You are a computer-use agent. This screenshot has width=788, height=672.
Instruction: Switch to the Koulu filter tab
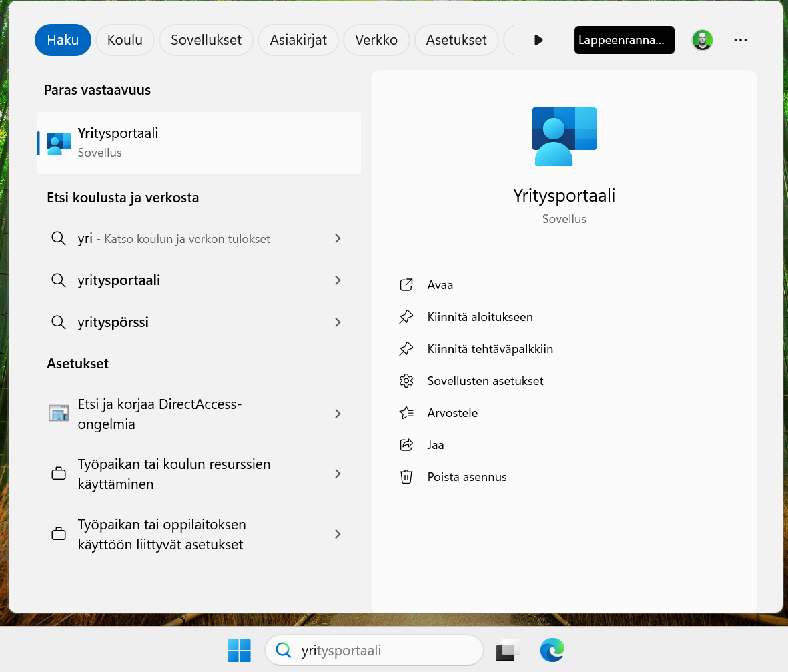[125, 40]
